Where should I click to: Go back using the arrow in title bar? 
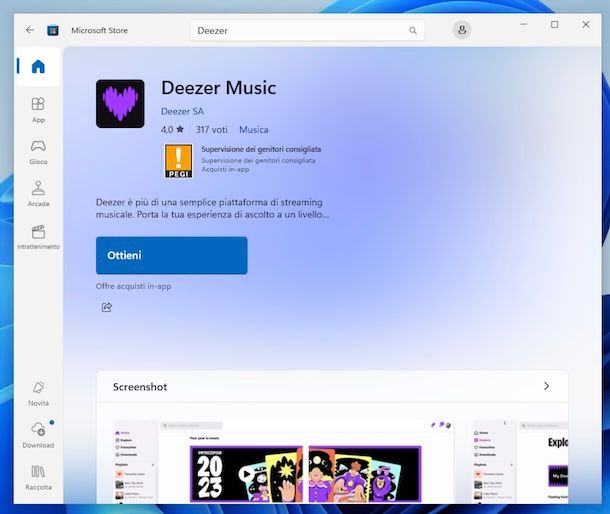(30, 30)
